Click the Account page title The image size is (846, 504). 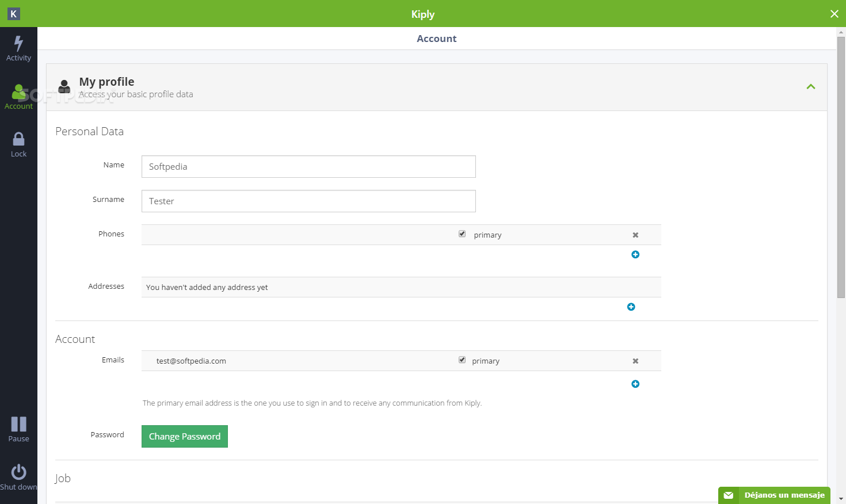436,39
